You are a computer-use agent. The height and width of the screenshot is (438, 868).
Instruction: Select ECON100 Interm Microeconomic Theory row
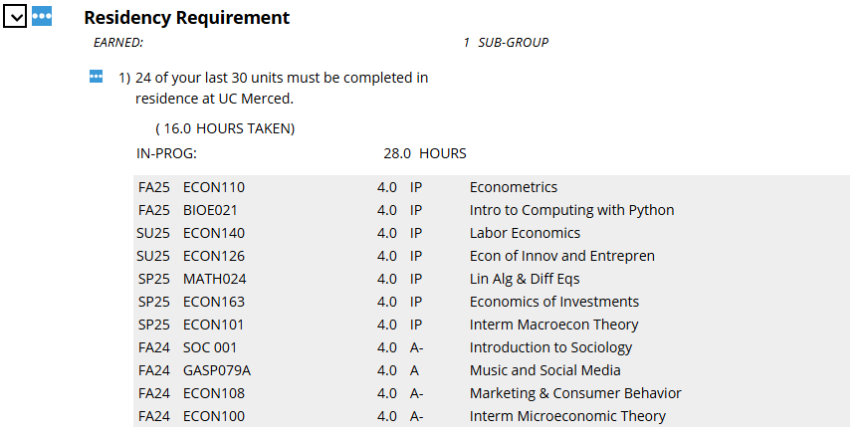[492, 416]
